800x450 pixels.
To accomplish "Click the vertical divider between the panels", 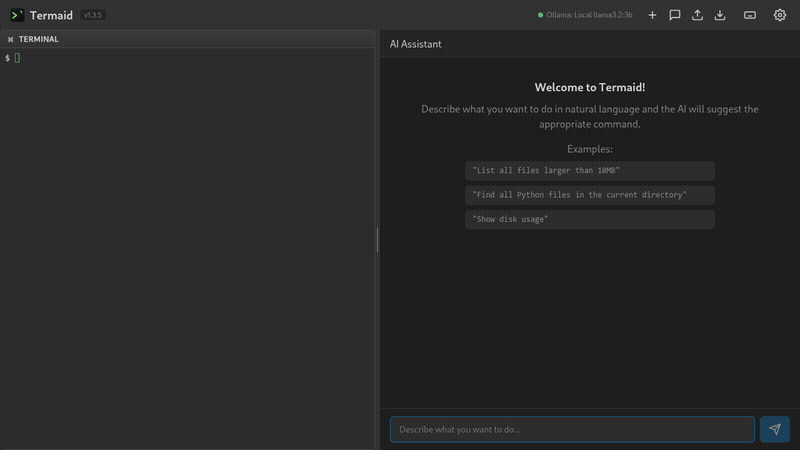I will pyautogui.click(x=377, y=239).
